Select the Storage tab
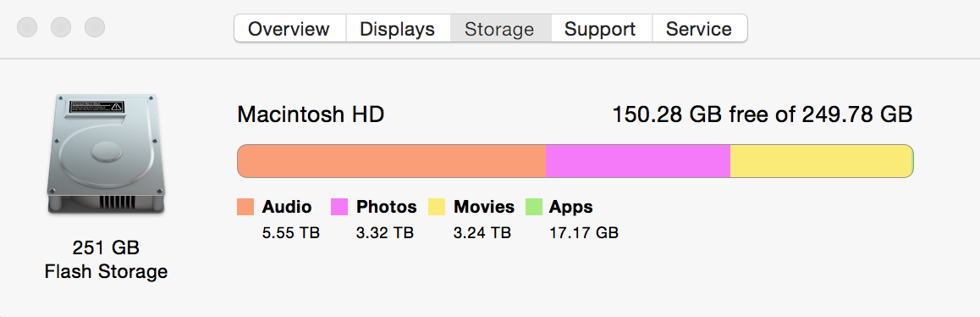 [500, 29]
